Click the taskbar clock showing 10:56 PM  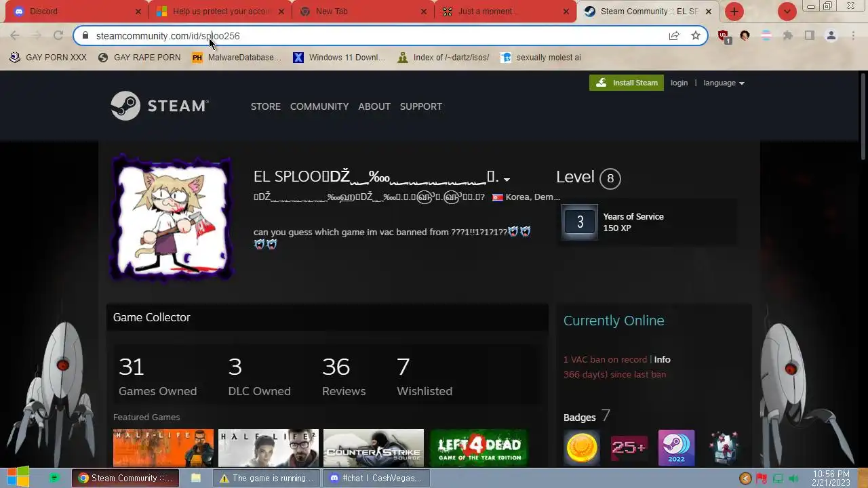(x=831, y=479)
